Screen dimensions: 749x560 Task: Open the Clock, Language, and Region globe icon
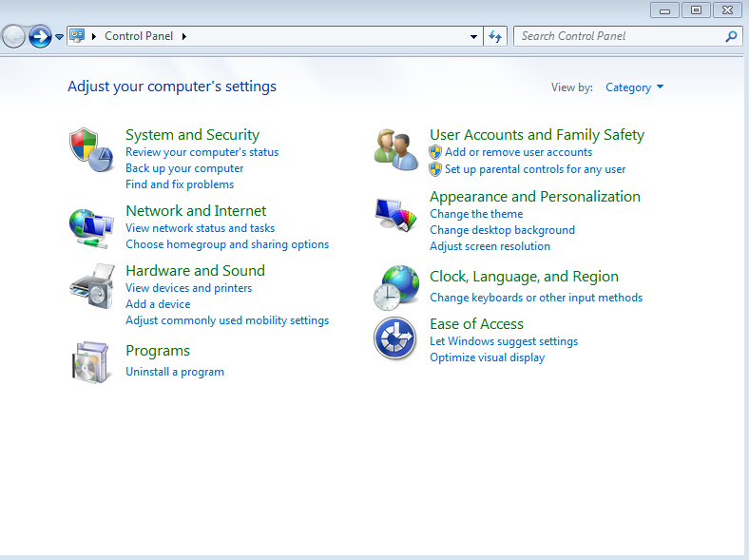[x=396, y=288]
